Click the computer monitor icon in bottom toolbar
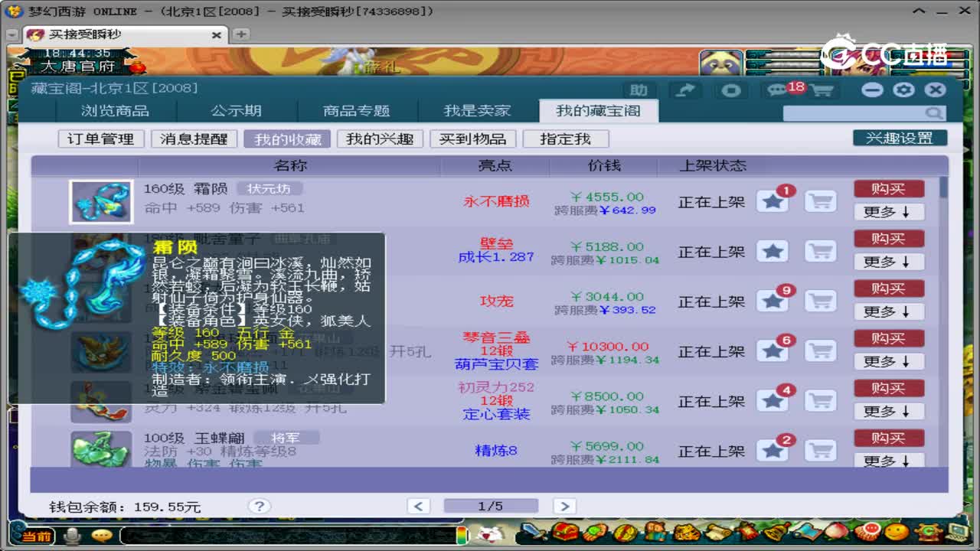This screenshot has width=980, height=551. [x=959, y=533]
